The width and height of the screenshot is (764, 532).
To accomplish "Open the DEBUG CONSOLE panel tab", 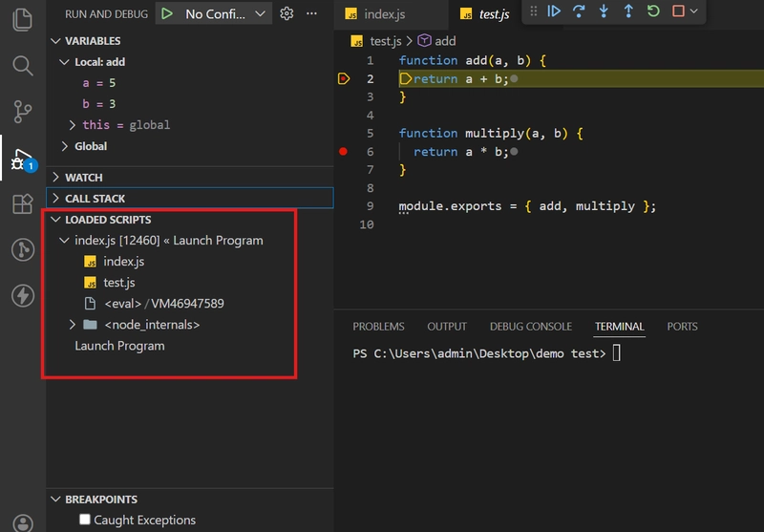I will click(531, 327).
